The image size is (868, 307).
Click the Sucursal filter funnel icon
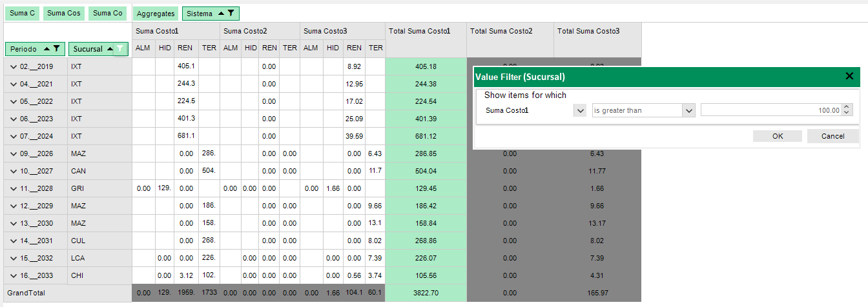click(120, 48)
